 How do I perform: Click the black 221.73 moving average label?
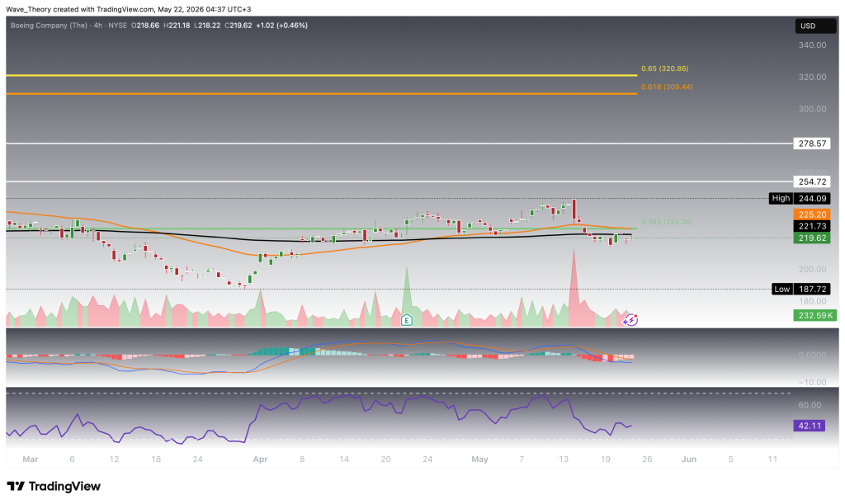[x=812, y=226]
